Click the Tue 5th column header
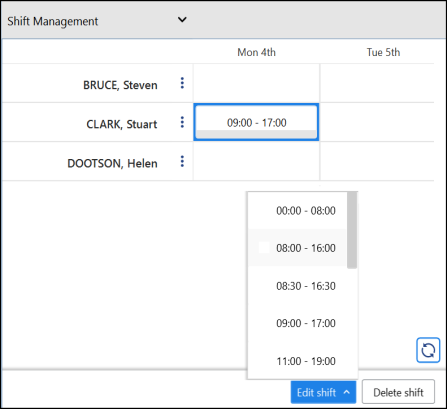 [x=383, y=52]
